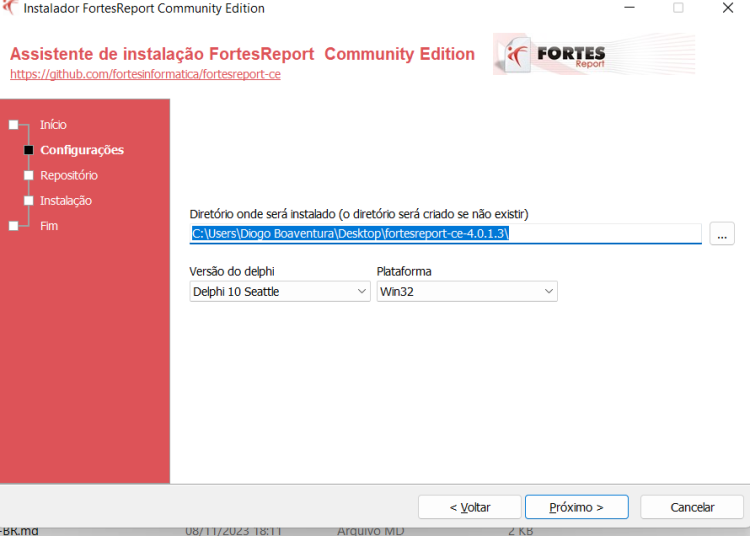The height and width of the screenshot is (536, 750).
Task: Click the square marker beside Fim
Action: (x=13, y=226)
